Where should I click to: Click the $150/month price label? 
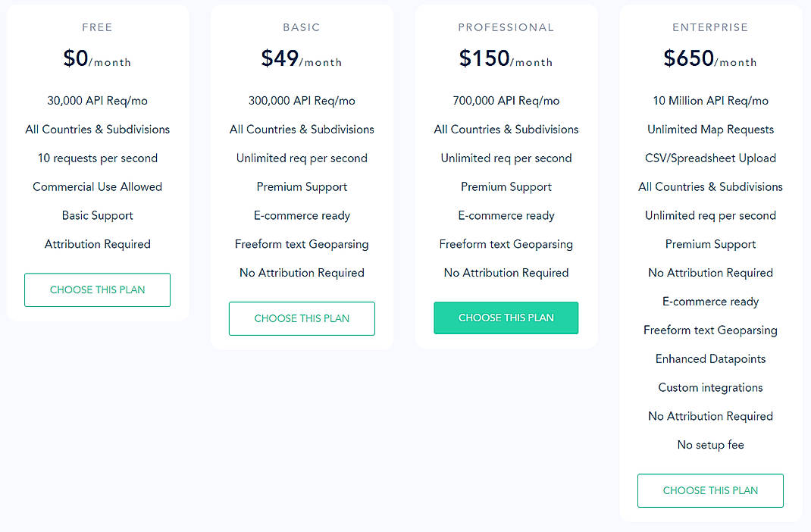506,58
